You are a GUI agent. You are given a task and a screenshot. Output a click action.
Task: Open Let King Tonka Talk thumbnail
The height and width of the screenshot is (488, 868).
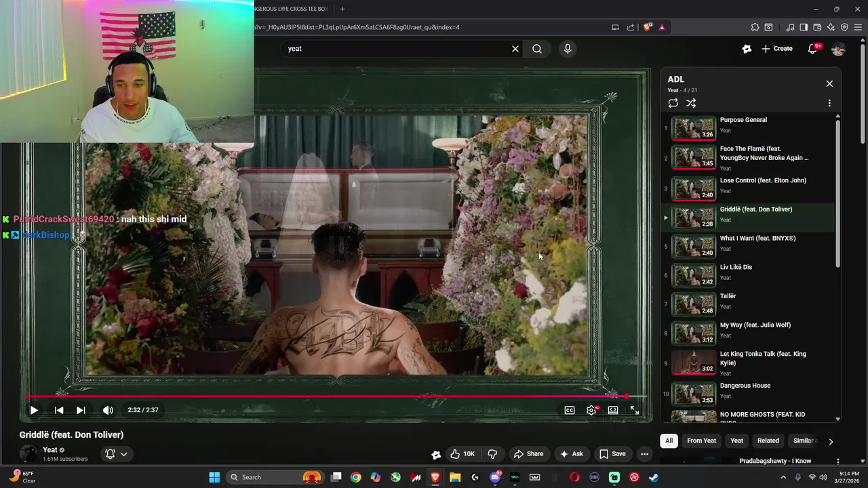(x=694, y=362)
